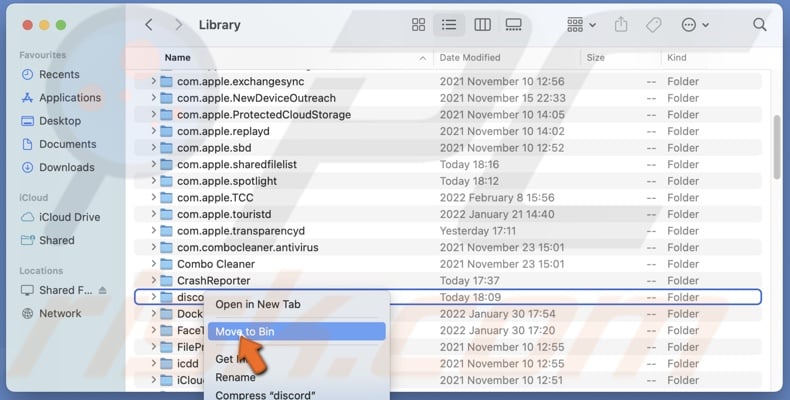Image resolution: width=790 pixels, height=400 pixels.
Task: Expand the CrashReporter folder
Action: click(154, 281)
